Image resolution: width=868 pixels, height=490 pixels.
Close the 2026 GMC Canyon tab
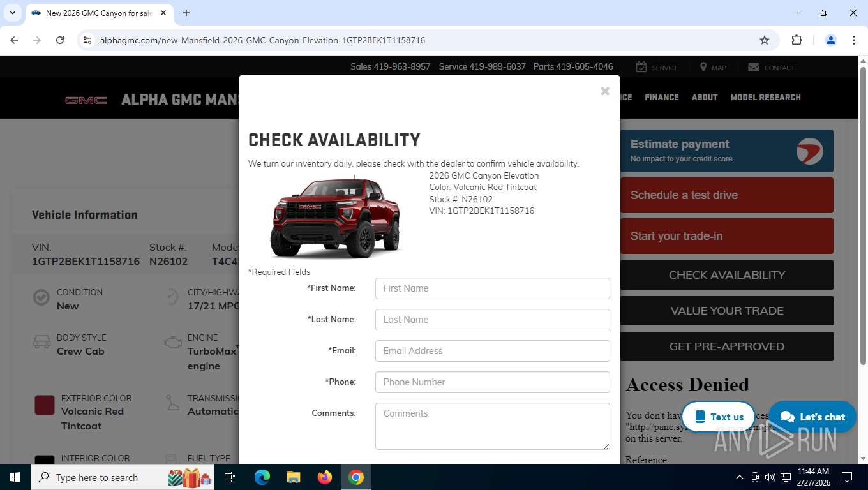point(163,13)
